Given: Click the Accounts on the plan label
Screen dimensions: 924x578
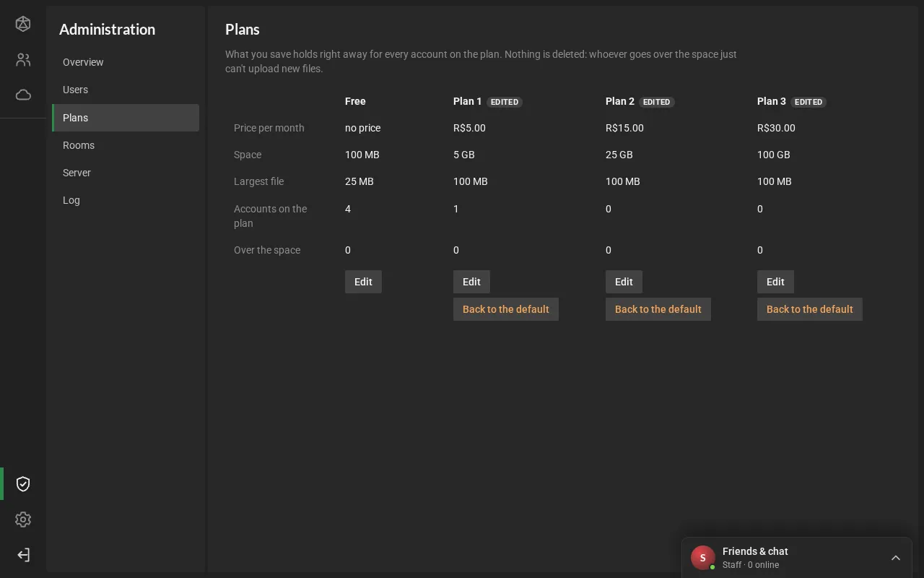Looking at the screenshot, I should pyautogui.click(x=271, y=216).
